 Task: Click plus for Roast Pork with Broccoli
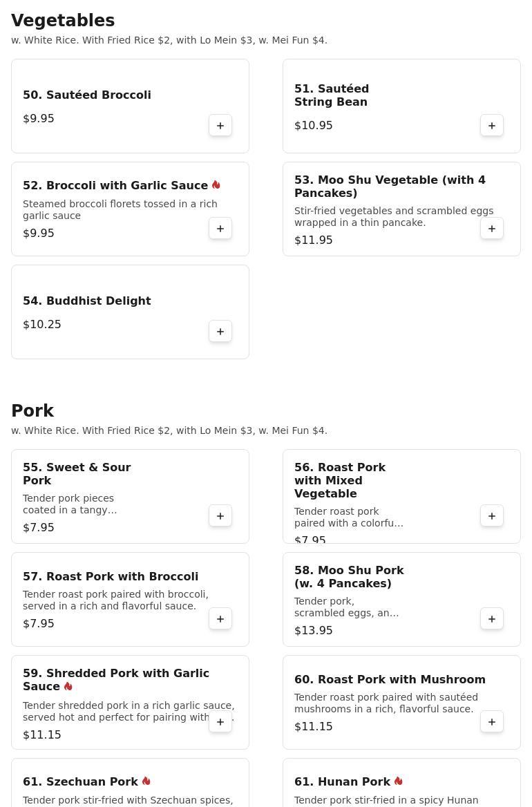pos(220,619)
